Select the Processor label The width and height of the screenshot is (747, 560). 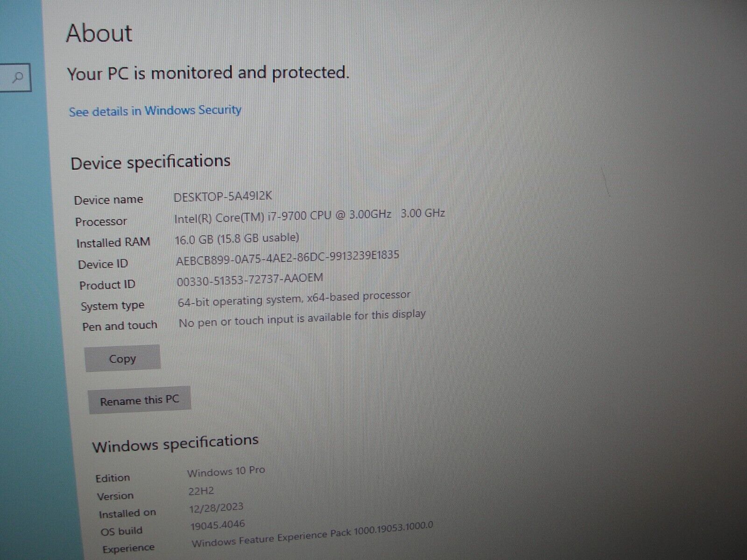tap(101, 221)
